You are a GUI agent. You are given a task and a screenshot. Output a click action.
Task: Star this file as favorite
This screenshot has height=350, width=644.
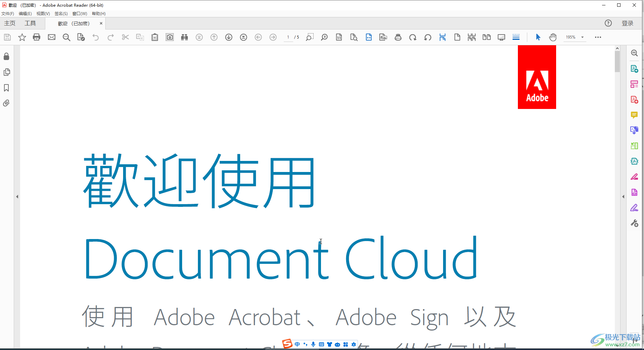tap(22, 37)
